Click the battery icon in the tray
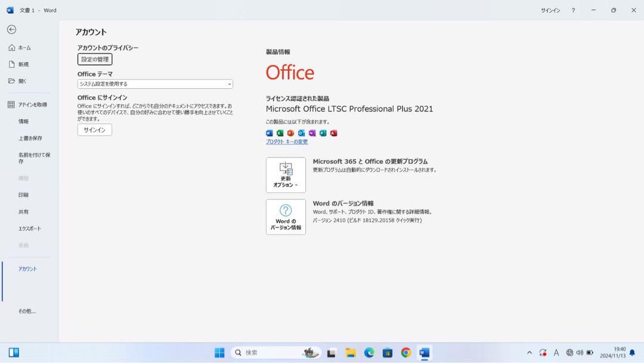 point(590,353)
